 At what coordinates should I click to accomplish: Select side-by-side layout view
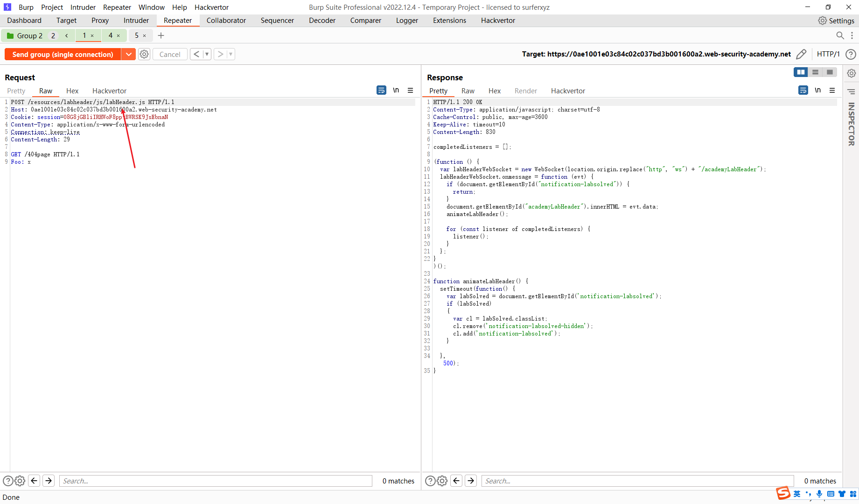(x=801, y=72)
